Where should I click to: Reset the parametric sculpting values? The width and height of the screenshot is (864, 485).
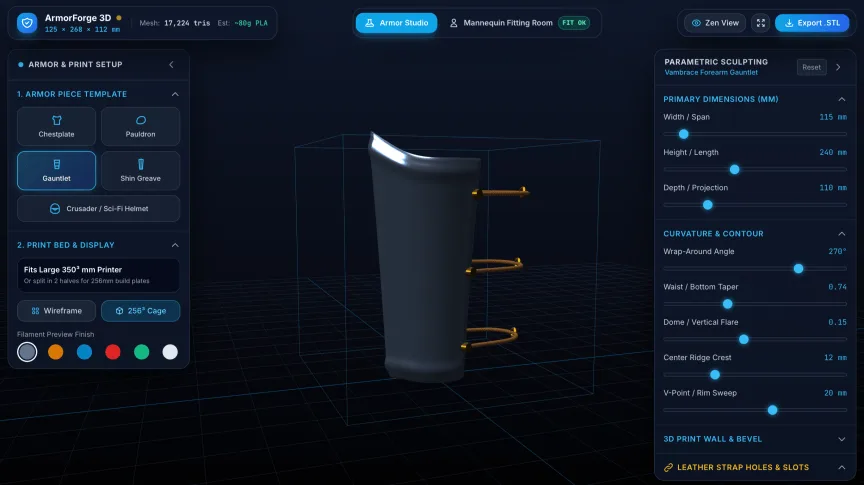(811, 67)
